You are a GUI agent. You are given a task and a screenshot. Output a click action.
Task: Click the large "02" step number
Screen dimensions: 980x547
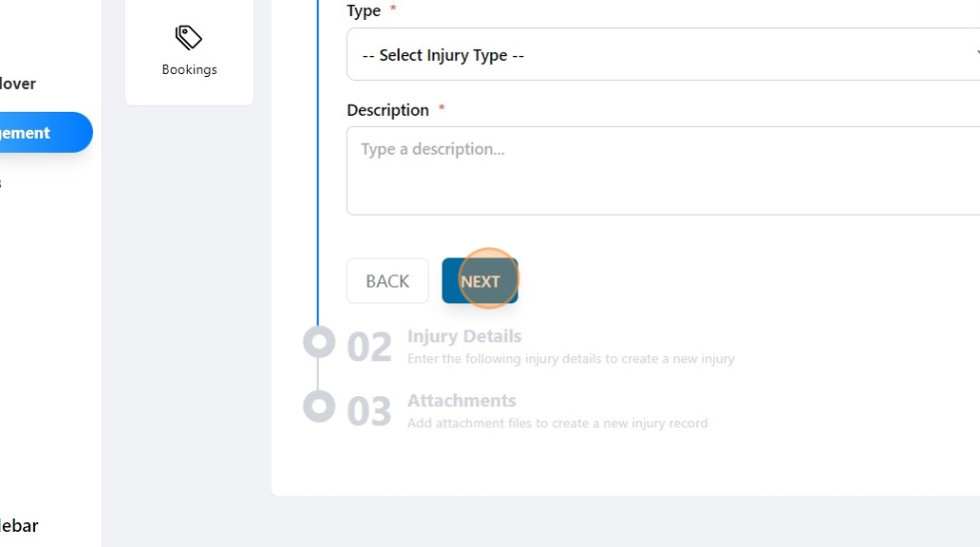(369, 348)
